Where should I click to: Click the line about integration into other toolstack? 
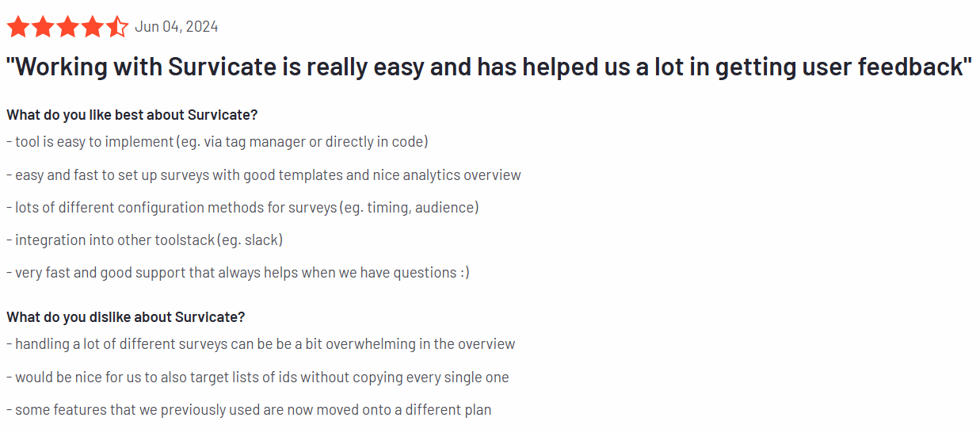tap(144, 240)
